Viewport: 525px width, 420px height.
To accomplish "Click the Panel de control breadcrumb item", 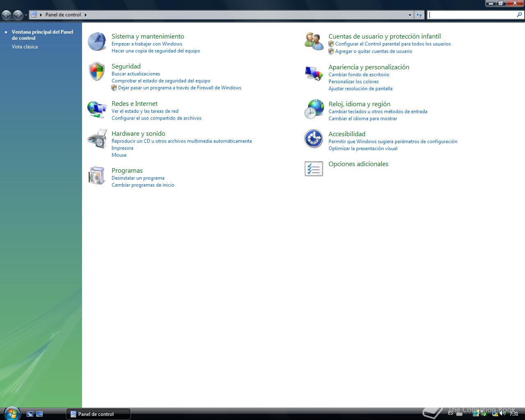I will click(63, 15).
